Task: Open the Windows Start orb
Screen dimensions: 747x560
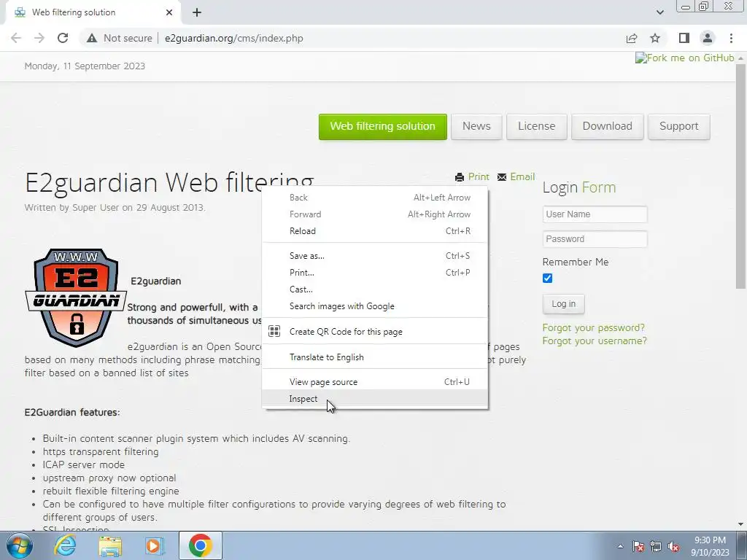Action: (x=20, y=545)
